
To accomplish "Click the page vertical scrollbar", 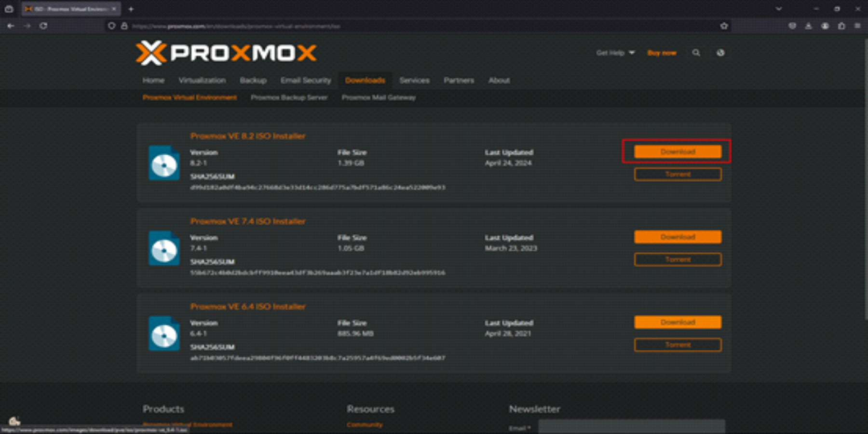I will pos(865,193).
